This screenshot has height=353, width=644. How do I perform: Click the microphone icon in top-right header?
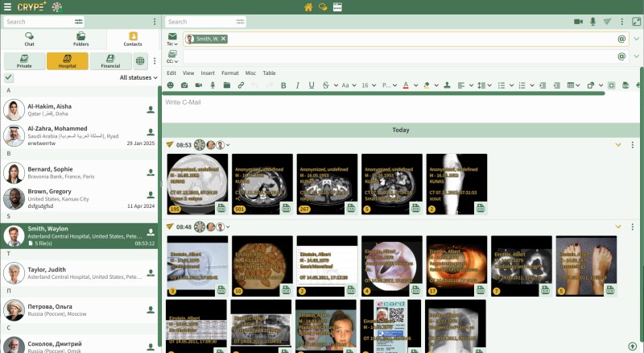[592, 22]
